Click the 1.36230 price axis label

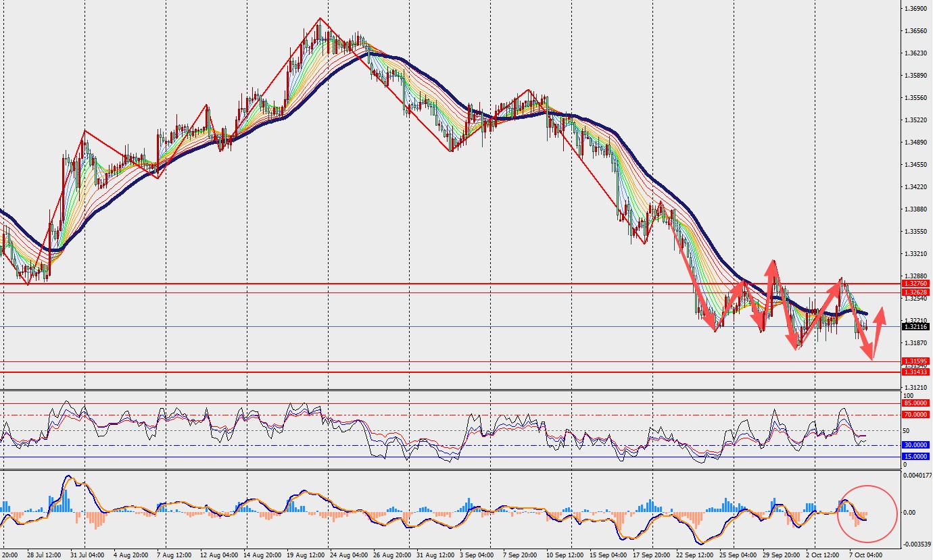(x=915, y=53)
